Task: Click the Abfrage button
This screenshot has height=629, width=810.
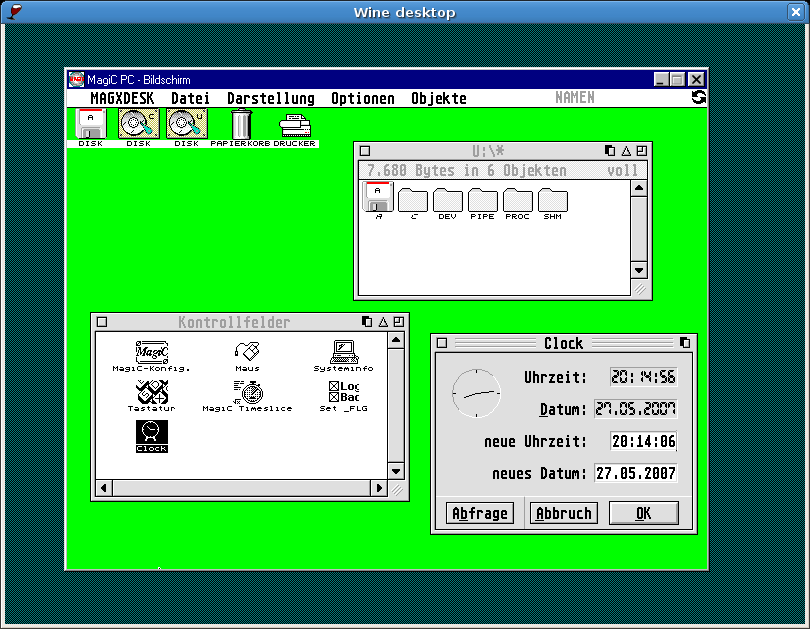Action: (480, 513)
